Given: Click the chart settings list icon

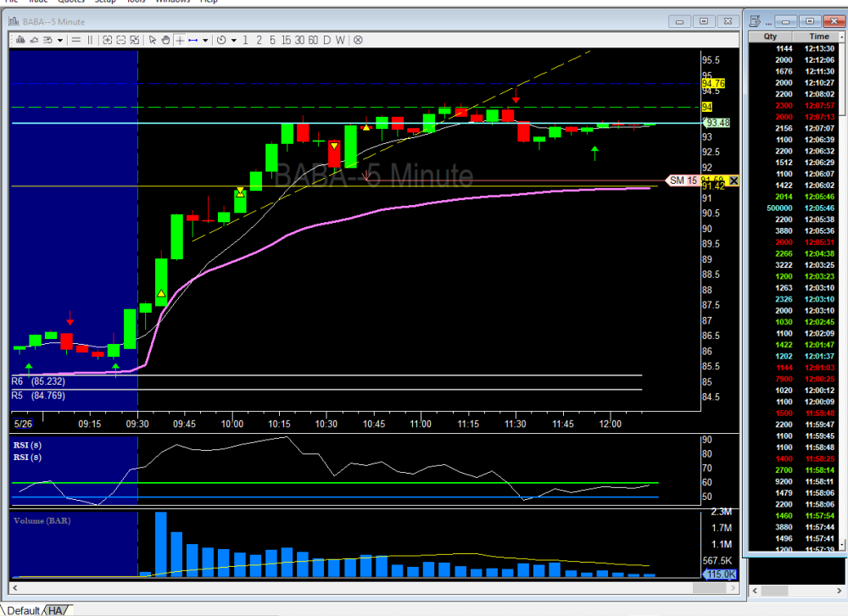Looking at the screenshot, I should pyautogui.click(x=47, y=40).
